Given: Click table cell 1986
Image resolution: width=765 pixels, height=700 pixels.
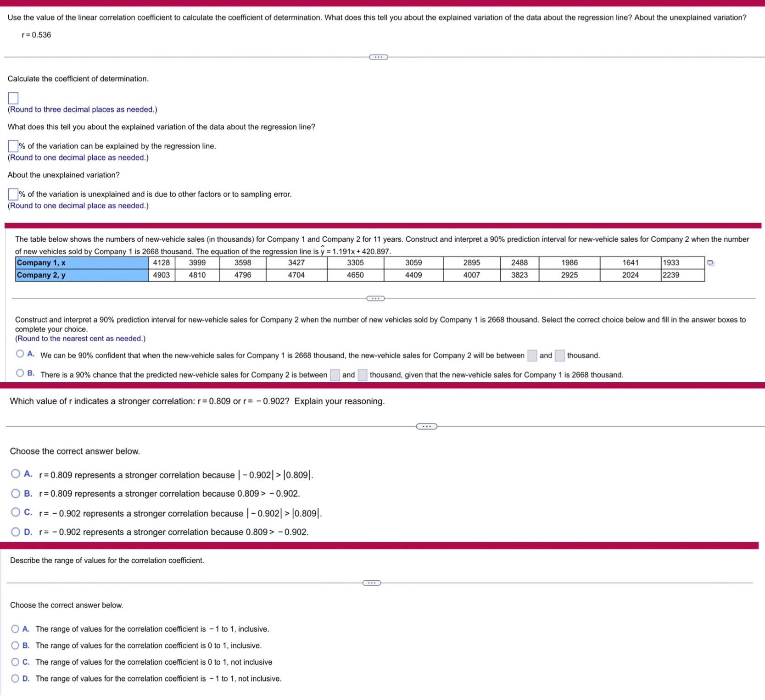Looking at the screenshot, I should pyautogui.click(x=570, y=263).
